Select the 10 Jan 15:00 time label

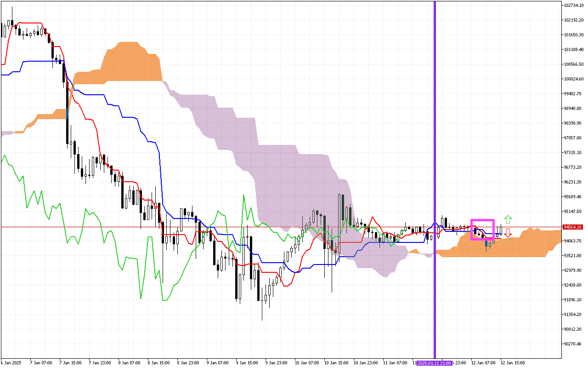click(336, 363)
